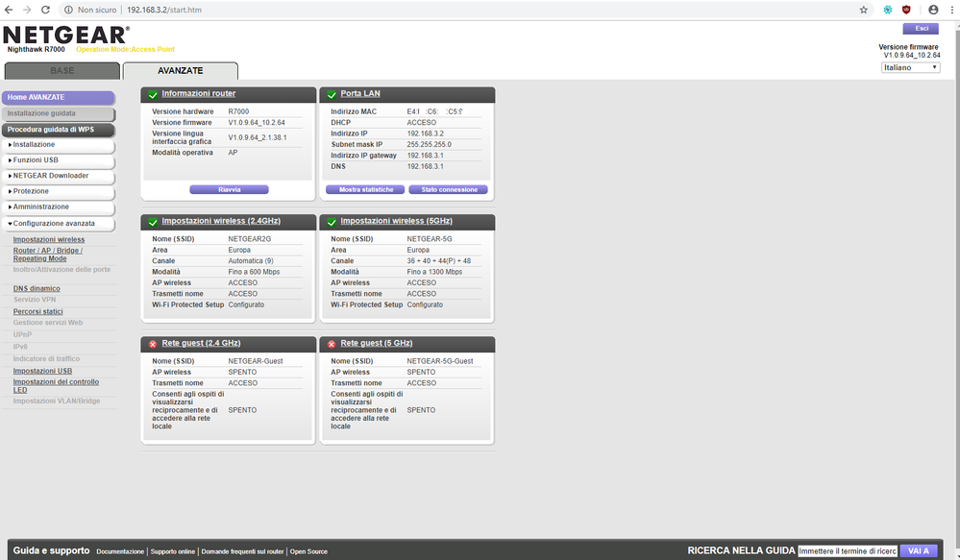Click the browser back arrow

9,10
